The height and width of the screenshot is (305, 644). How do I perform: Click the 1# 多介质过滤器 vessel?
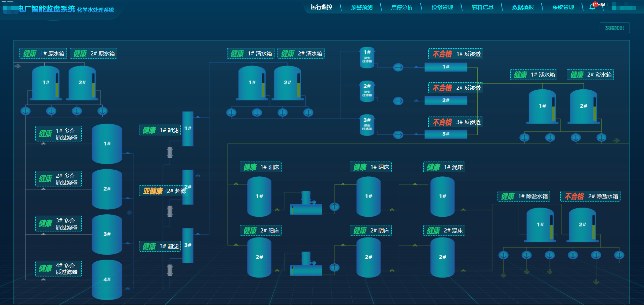click(x=107, y=144)
